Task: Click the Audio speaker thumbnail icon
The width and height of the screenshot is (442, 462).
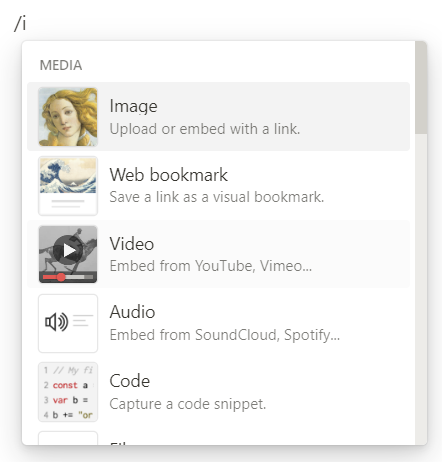Action: [68, 323]
